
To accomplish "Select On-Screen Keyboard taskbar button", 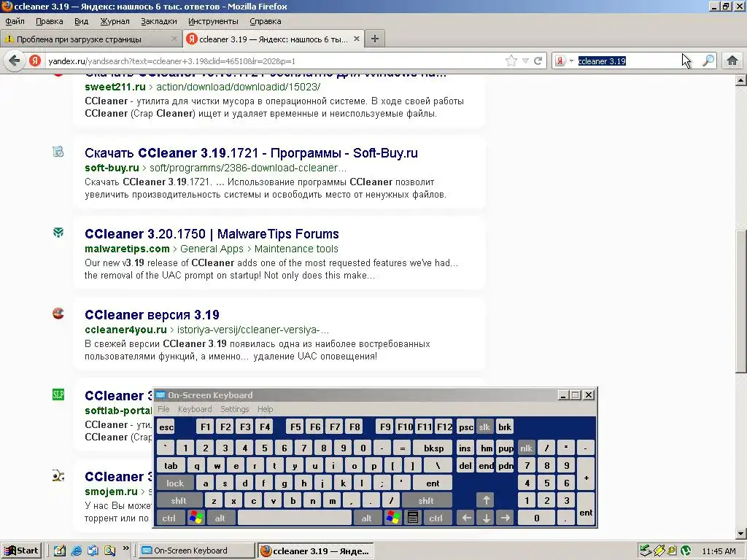I will 197,551.
